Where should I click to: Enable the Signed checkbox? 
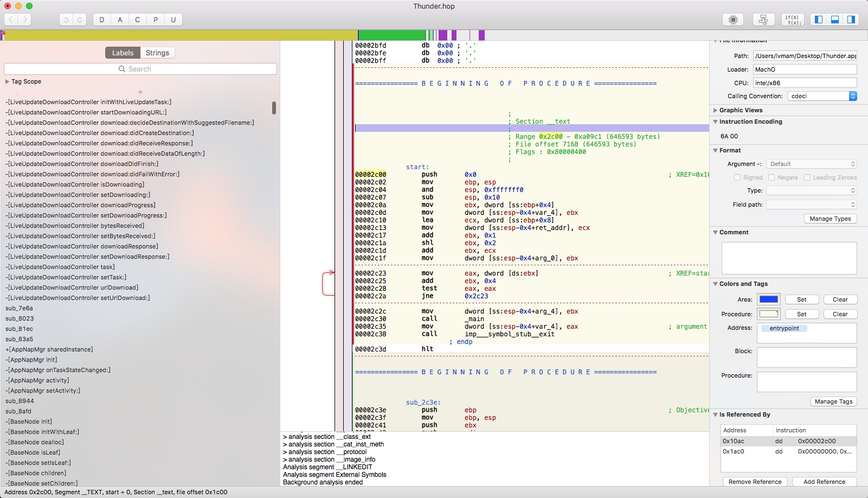[x=737, y=177]
